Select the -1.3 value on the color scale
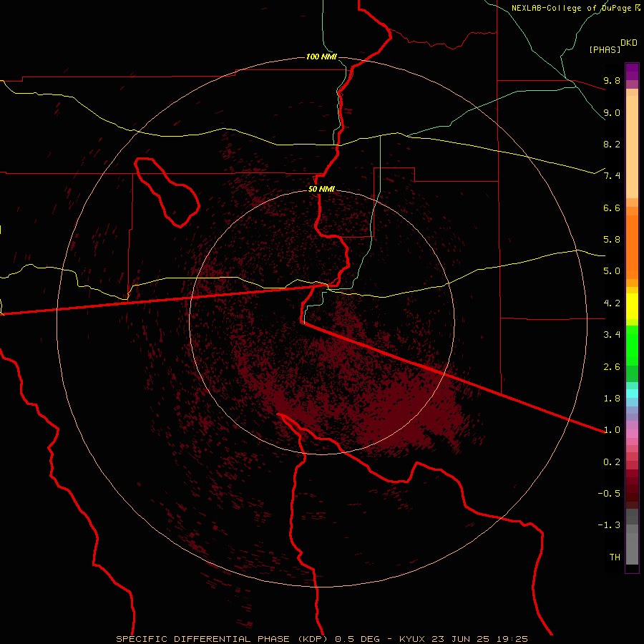644x644 pixels. pos(609,525)
